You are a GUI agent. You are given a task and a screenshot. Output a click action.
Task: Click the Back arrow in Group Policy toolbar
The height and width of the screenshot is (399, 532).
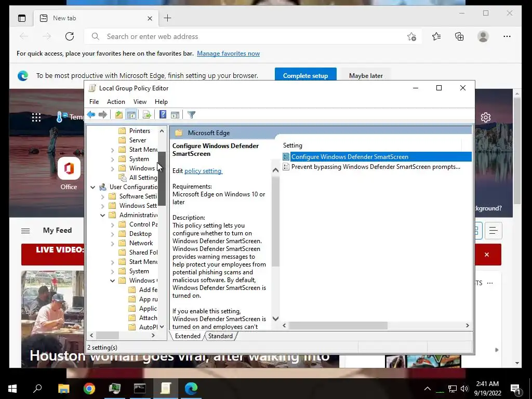click(91, 115)
